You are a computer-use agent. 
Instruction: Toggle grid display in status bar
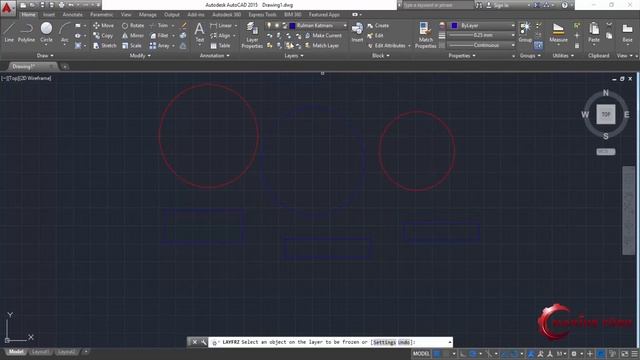click(x=437, y=353)
